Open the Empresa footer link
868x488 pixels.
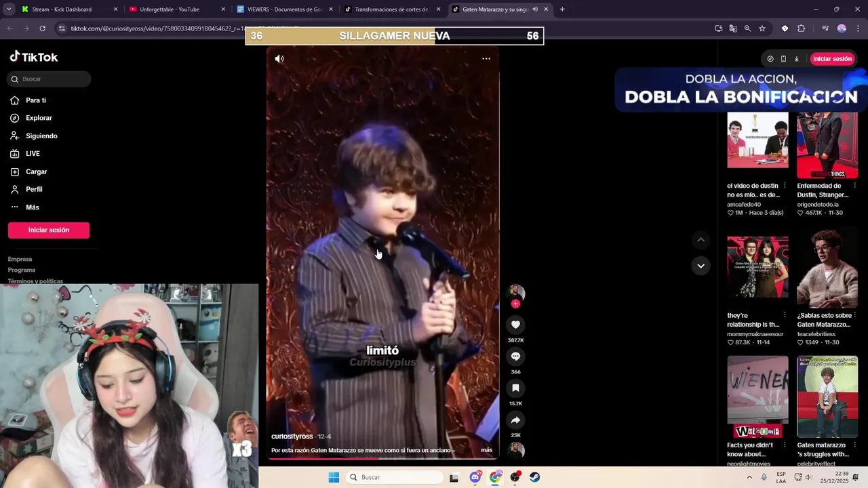20,259
